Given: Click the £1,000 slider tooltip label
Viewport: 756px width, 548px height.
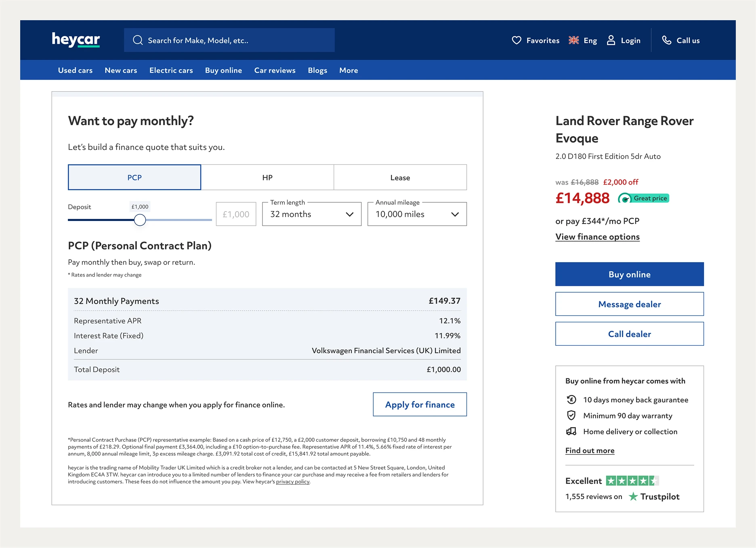Looking at the screenshot, I should (x=140, y=206).
